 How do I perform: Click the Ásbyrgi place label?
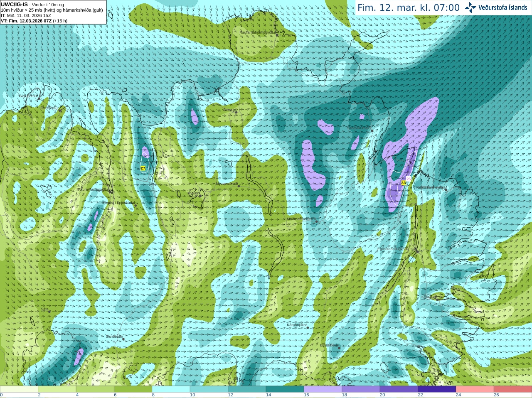tap(229, 110)
